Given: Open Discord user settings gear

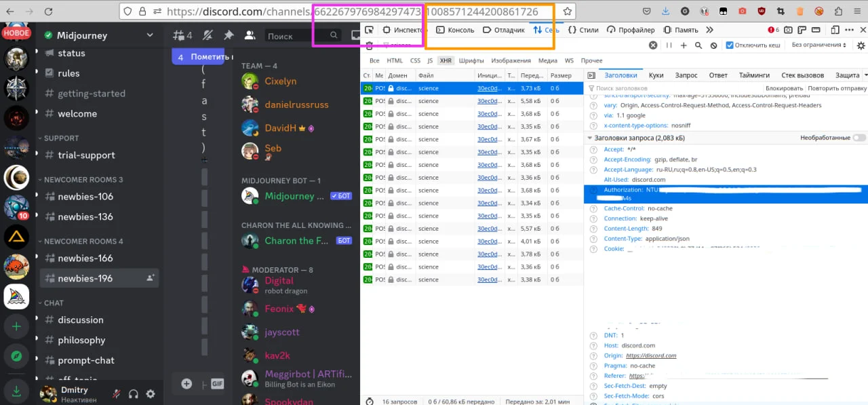Looking at the screenshot, I should click(x=151, y=393).
